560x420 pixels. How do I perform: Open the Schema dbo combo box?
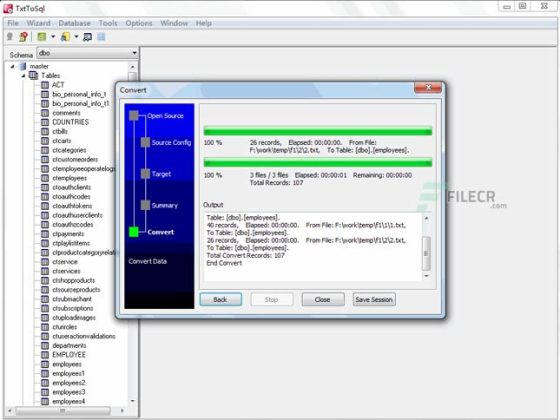(x=87, y=53)
